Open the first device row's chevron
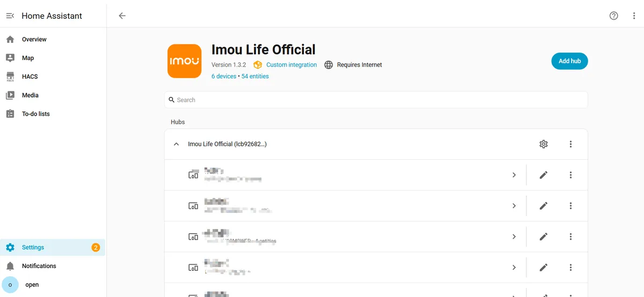Screen dimensions: 644x297 [x=514, y=175]
